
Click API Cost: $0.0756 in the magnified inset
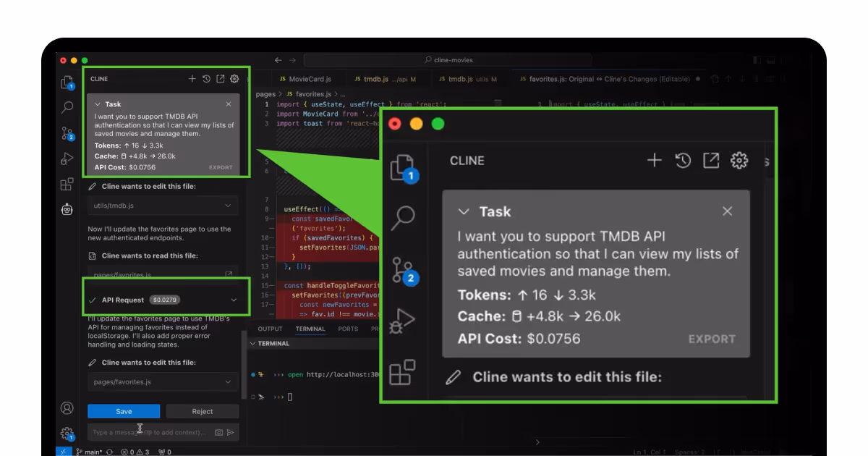point(519,339)
